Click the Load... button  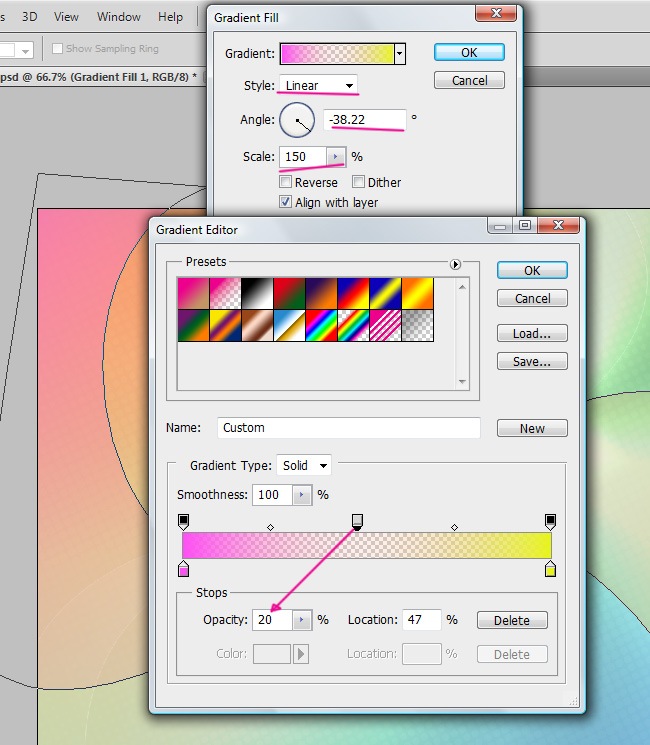pyautogui.click(x=532, y=334)
